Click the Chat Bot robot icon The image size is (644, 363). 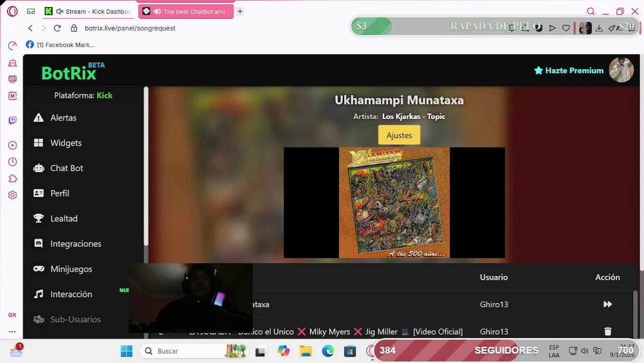pos(38,168)
